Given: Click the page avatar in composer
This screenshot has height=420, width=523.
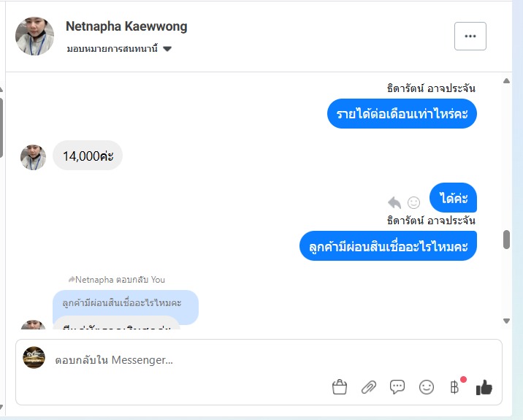Looking at the screenshot, I should tap(34, 357).
